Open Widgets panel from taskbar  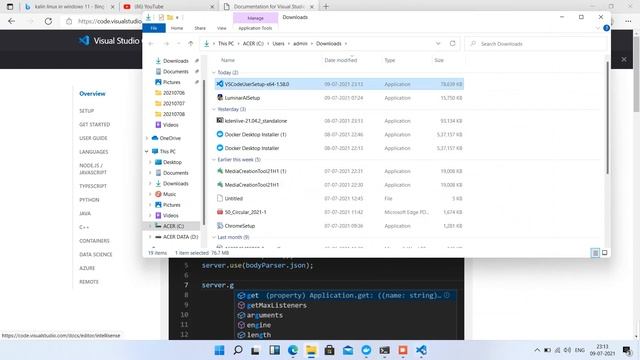pyautogui.click(x=274, y=350)
